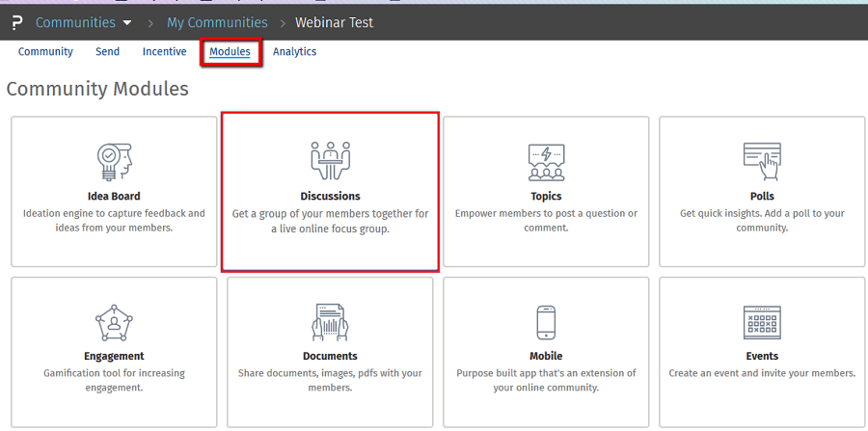Click the Documents paper chart icon
This screenshot has height=431, width=868.
tap(330, 323)
